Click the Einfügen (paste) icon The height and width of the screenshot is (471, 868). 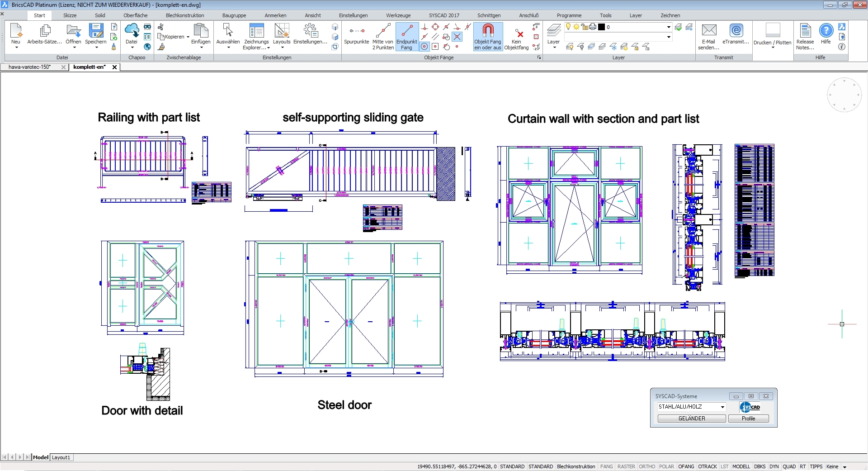pos(200,31)
